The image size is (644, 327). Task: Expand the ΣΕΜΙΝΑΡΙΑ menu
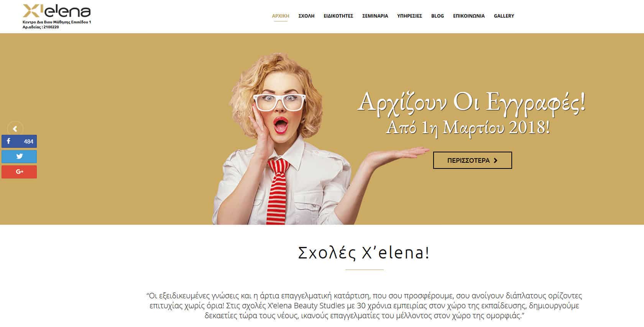pyautogui.click(x=375, y=16)
